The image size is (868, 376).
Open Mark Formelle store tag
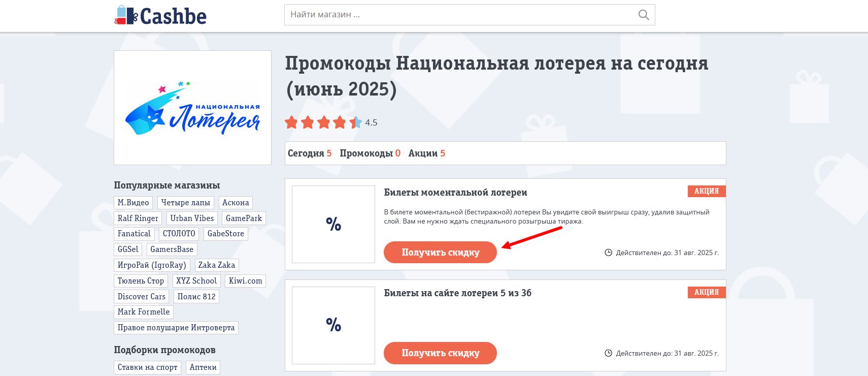click(x=144, y=312)
